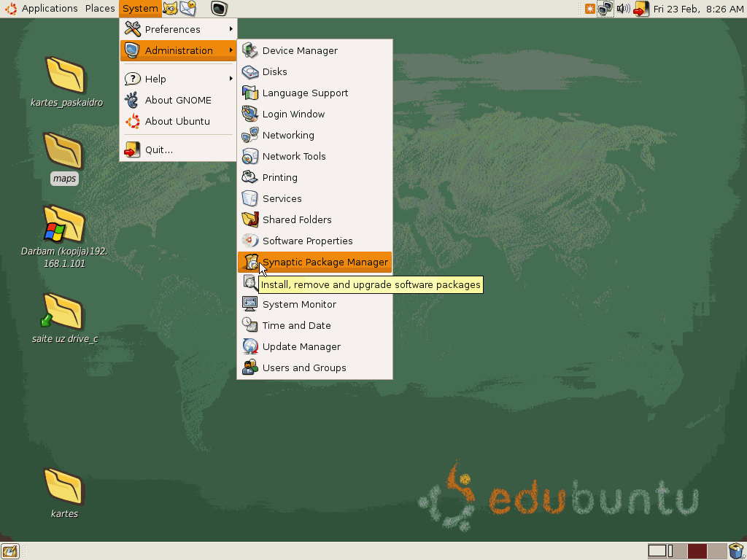Open the Services entry
The image size is (747, 560).
coord(314,198)
